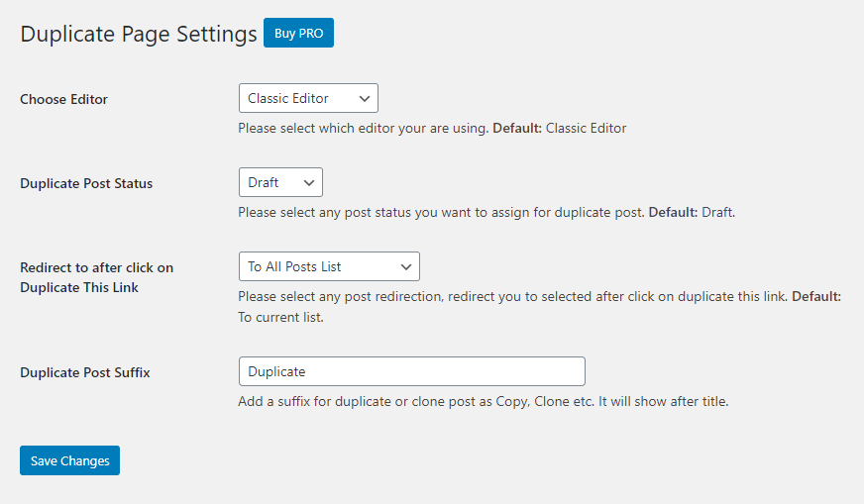
Task: Save changes with the Save Changes button
Action: pos(69,460)
